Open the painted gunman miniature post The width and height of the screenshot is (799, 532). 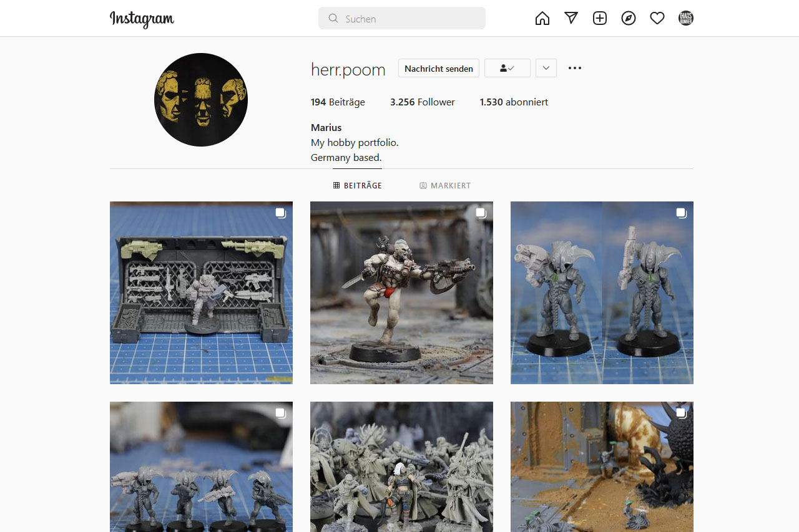click(x=401, y=293)
